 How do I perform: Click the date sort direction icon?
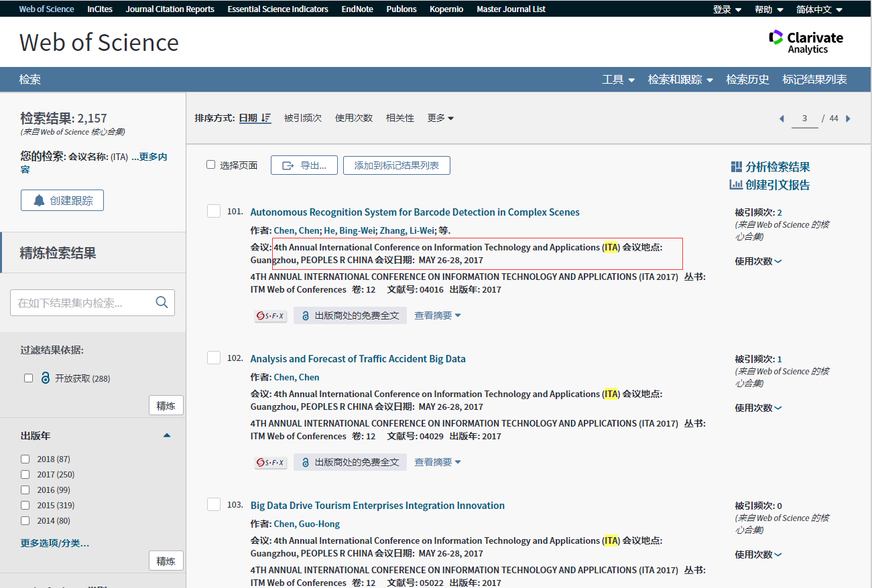click(x=266, y=118)
